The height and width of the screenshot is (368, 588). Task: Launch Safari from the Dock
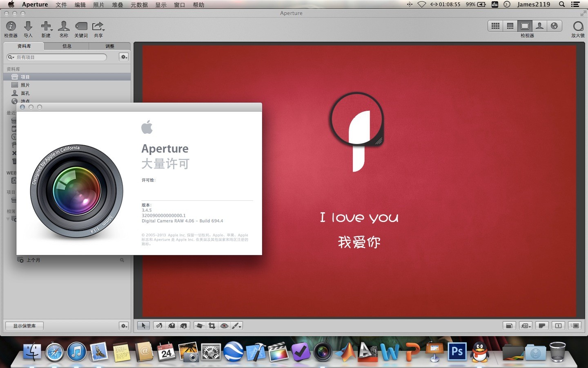coord(54,352)
